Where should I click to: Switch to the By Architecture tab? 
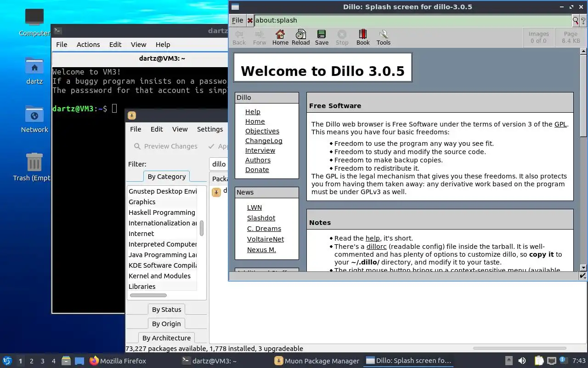(166, 338)
